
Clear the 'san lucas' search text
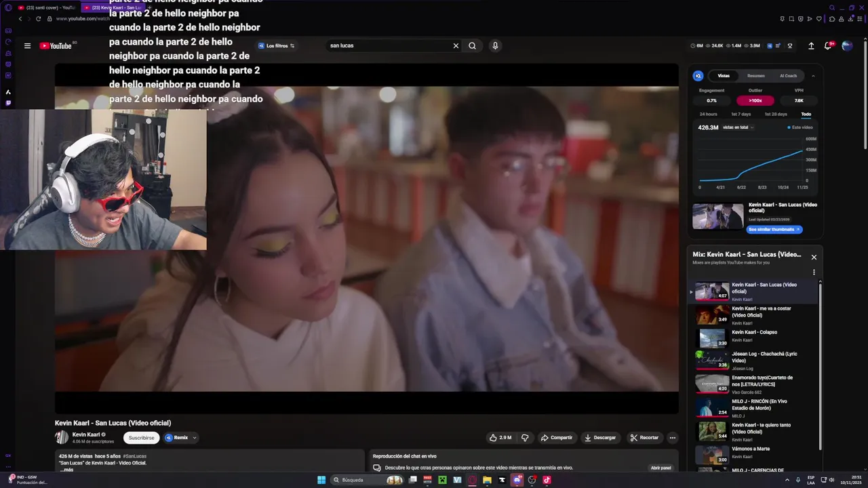click(456, 46)
